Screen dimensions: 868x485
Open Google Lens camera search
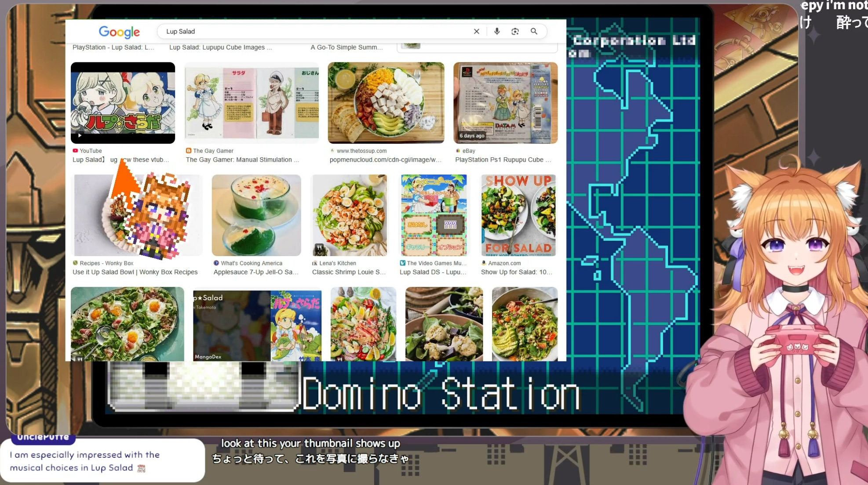point(515,32)
